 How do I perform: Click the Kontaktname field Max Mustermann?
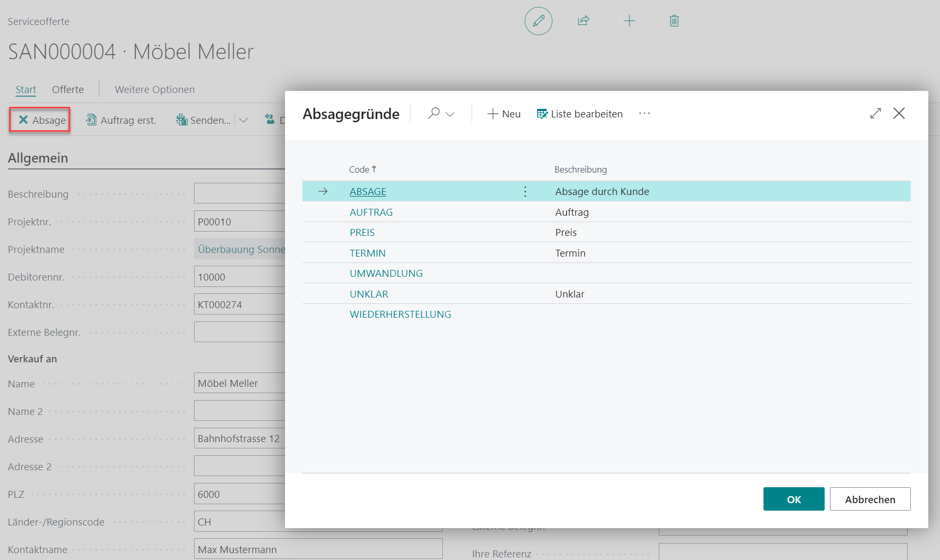pyautogui.click(x=318, y=549)
